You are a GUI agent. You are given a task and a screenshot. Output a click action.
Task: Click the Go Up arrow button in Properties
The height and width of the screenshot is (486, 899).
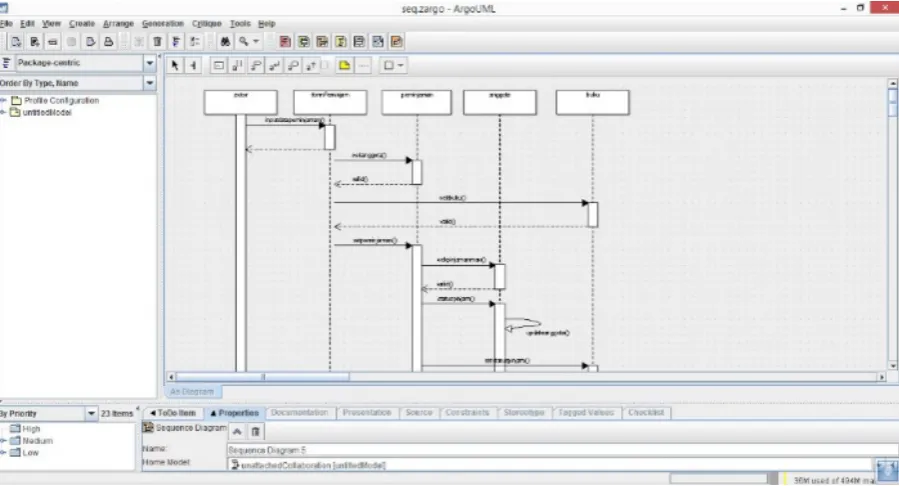pyautogui.click(x=237, y=432)
